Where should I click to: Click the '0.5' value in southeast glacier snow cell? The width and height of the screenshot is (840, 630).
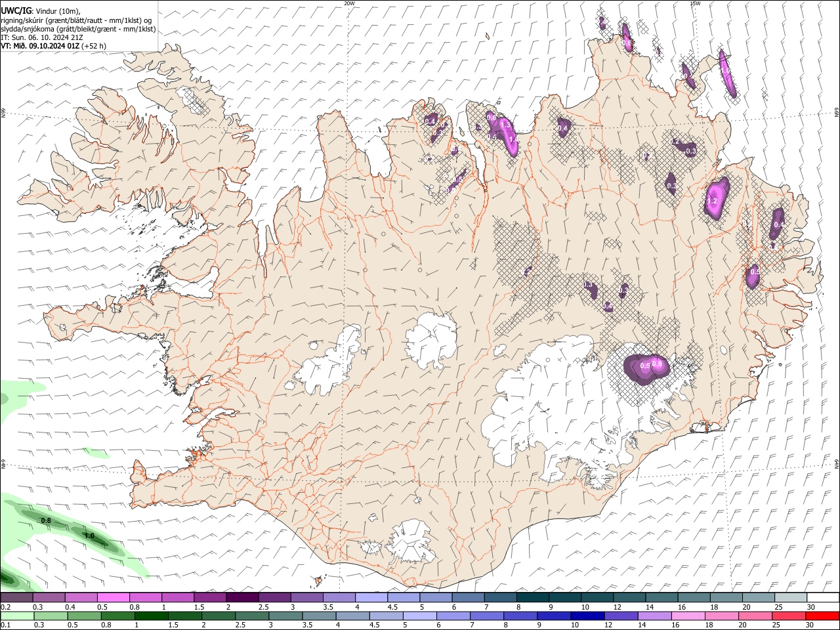tap(644, 366)
